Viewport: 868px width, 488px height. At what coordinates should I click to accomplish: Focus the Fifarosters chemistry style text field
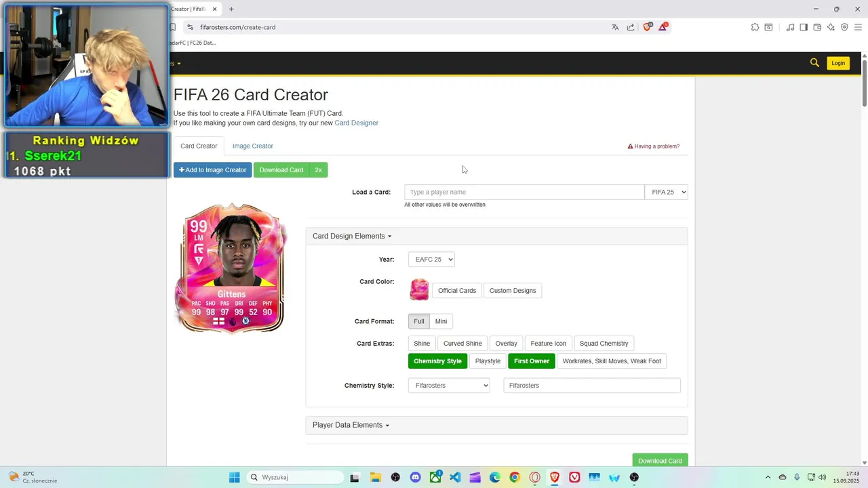(591, 386)
